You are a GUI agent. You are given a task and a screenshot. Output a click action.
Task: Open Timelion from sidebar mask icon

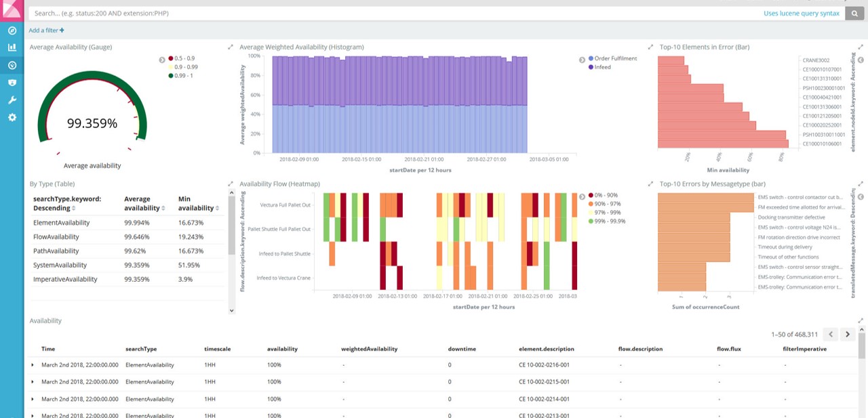pyautogui.click(x=12, y=82)
